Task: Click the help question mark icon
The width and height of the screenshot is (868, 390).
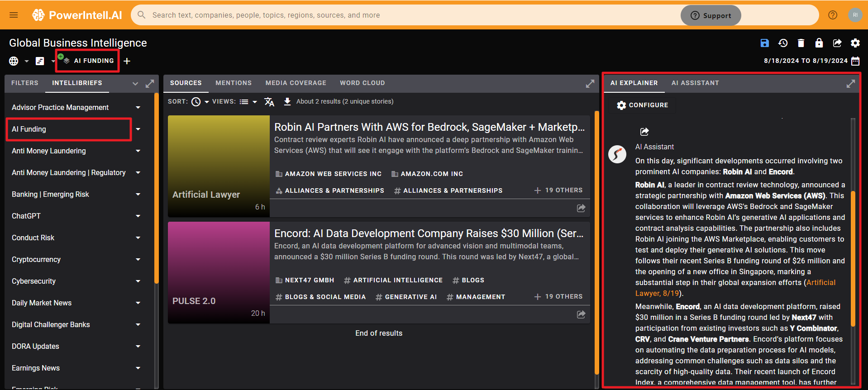Action: click(x=832, y=15)
